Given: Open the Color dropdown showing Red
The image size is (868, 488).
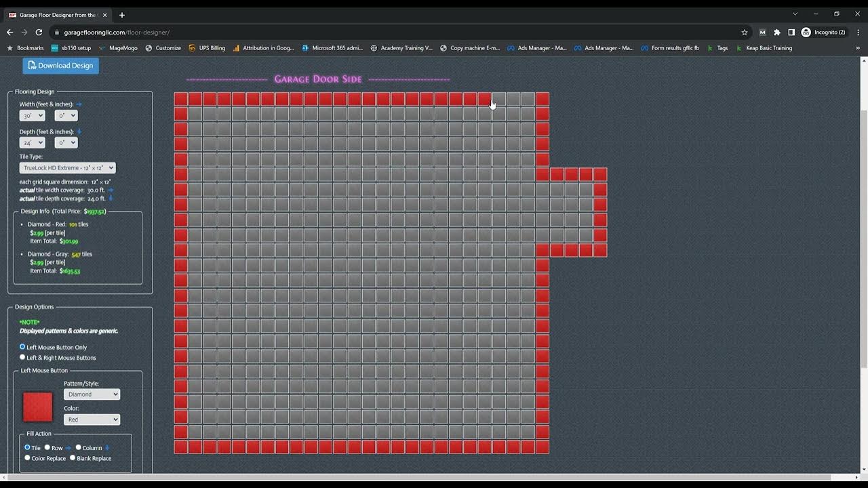Looking at the screenshot, I should (92, 420).
